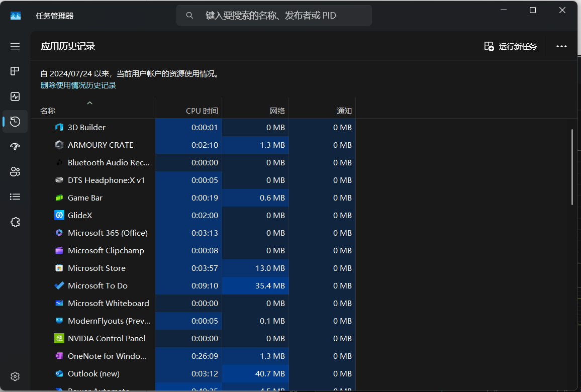Sort by 通知 column header
581x392 pixels.
coord(344,111)
